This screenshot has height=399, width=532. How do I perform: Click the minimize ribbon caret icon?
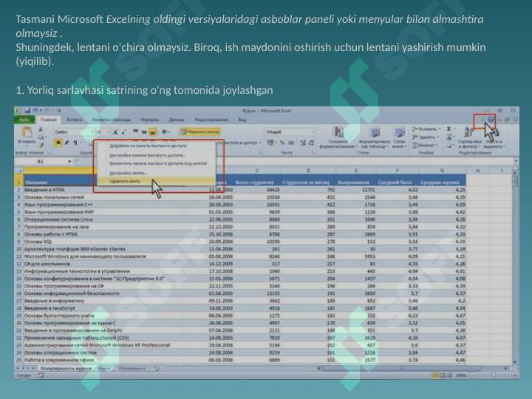(482, 120)
